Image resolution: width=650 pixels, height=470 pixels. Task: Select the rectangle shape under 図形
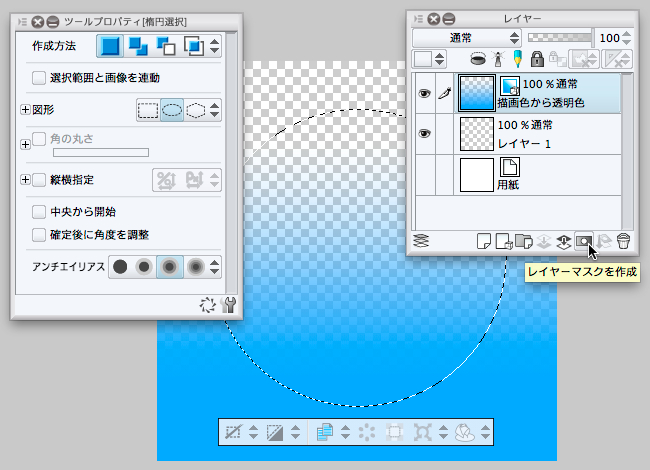(148, 110)
